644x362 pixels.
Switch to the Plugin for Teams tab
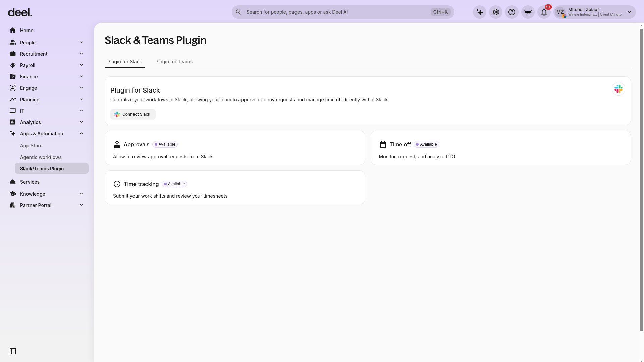point(174,62)
